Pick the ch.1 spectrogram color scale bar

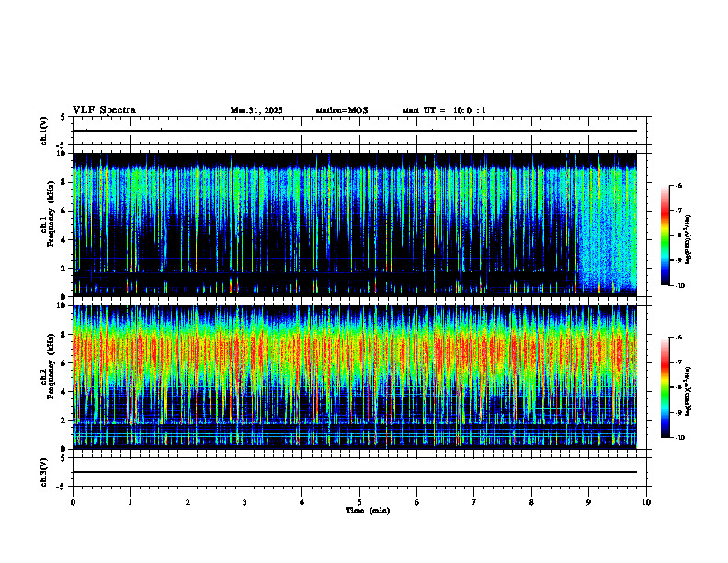tap(665, 236)
